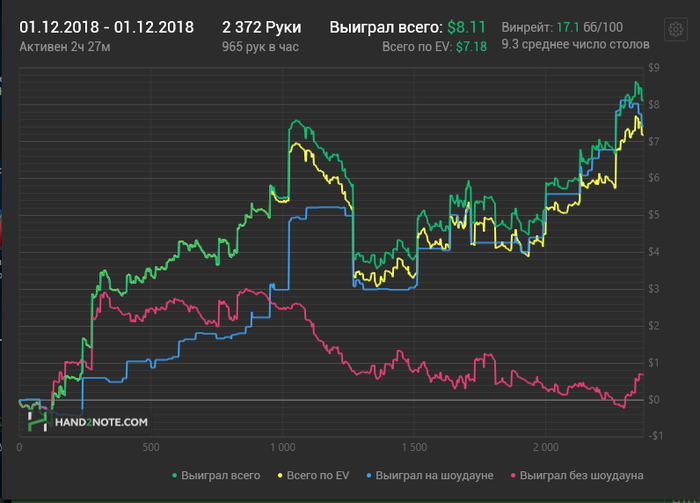
Task: Click the '$5' y-axis label
Action: [x=654, y=215]
